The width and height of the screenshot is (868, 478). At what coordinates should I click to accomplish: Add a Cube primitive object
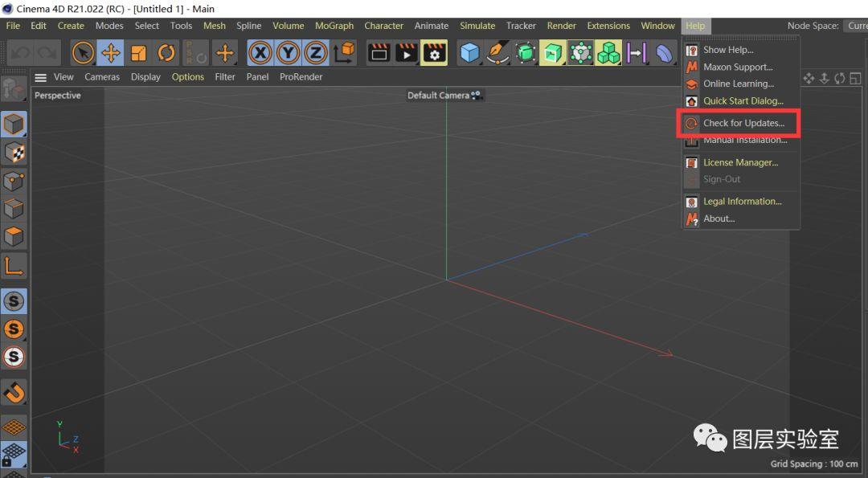[x=469, y=54]
